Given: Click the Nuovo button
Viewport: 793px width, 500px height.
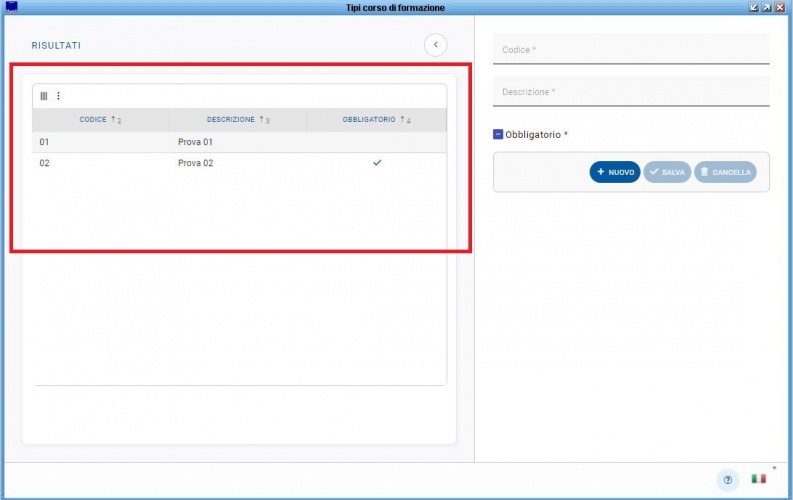Looking at the screenshot, I should point(615,172).
